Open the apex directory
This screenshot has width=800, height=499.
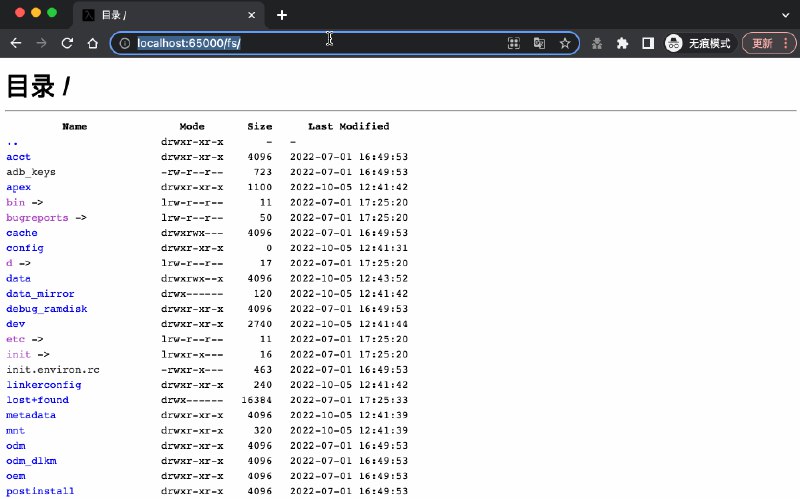click(18, 187)
